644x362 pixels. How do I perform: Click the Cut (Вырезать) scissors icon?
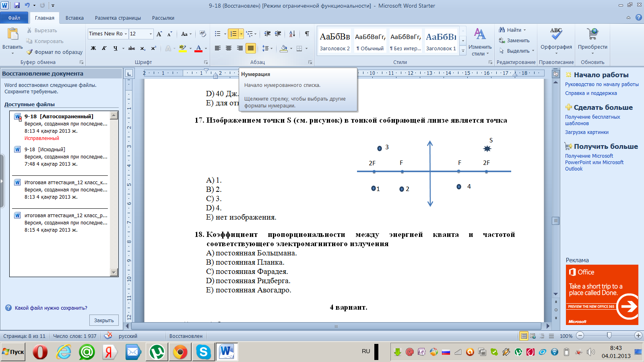tap(29, 30)
